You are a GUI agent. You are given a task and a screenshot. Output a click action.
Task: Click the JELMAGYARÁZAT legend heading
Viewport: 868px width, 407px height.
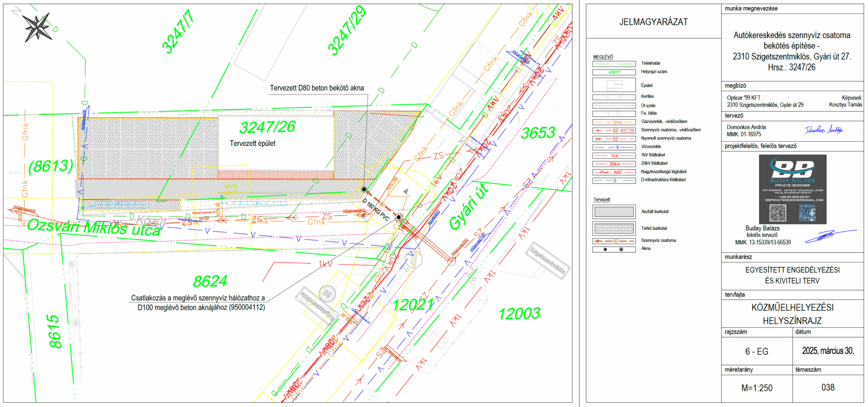point(654,22)
